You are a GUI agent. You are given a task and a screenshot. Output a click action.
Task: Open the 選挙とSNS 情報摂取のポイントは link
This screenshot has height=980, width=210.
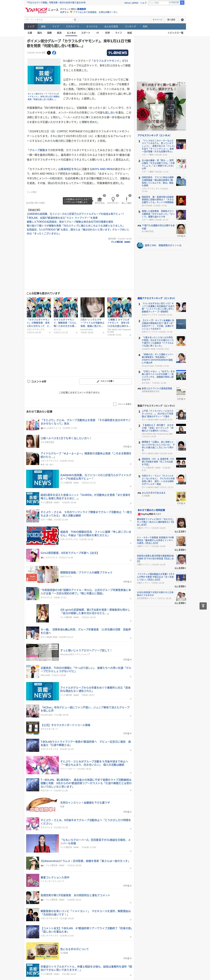pos(163,245)
